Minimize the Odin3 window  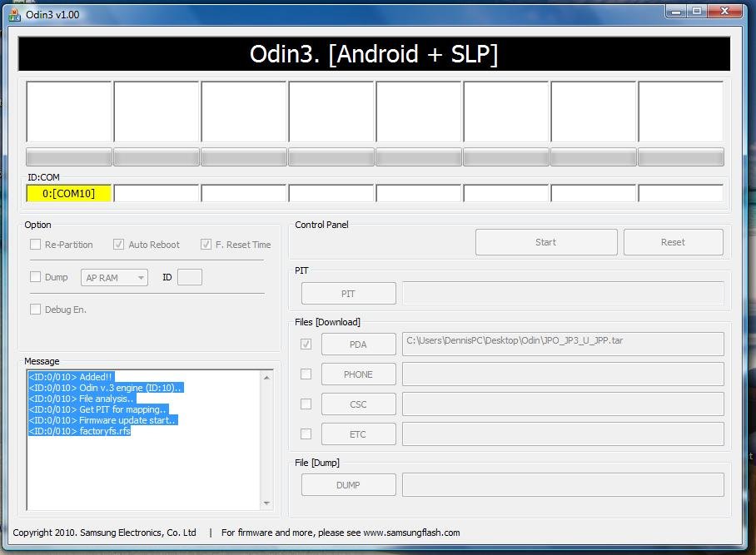tap(676, 11)
